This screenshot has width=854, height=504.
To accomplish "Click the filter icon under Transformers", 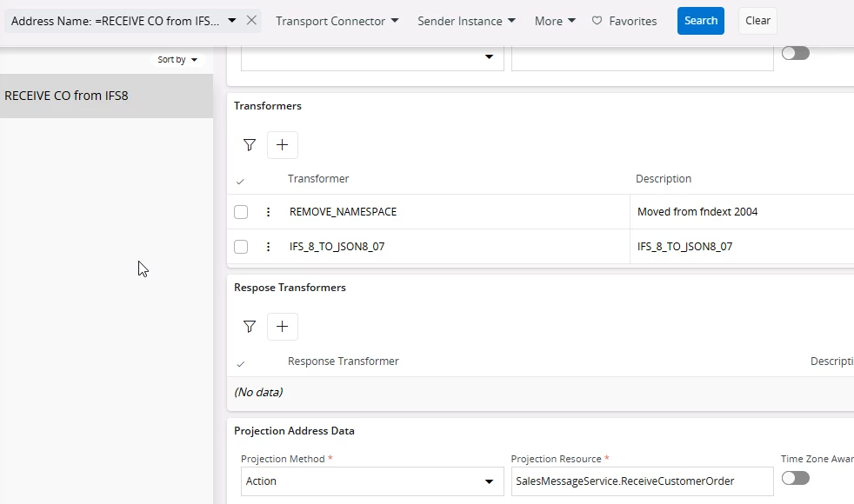I will click(x=250, y=145).
